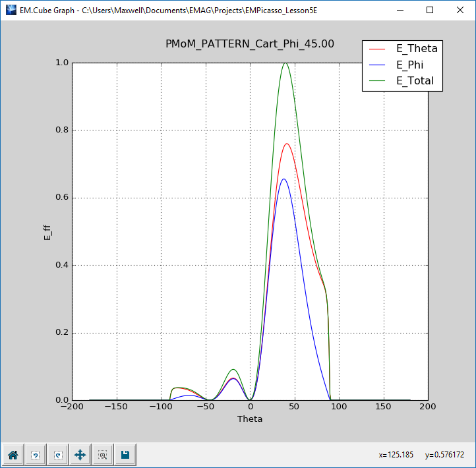
Task: Activate the Pan axes tool
Action: pyautogui.click(x=80, y=454)
